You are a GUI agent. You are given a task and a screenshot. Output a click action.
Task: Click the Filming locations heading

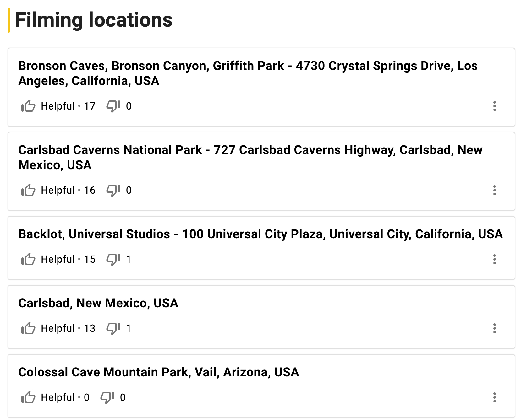94,20
